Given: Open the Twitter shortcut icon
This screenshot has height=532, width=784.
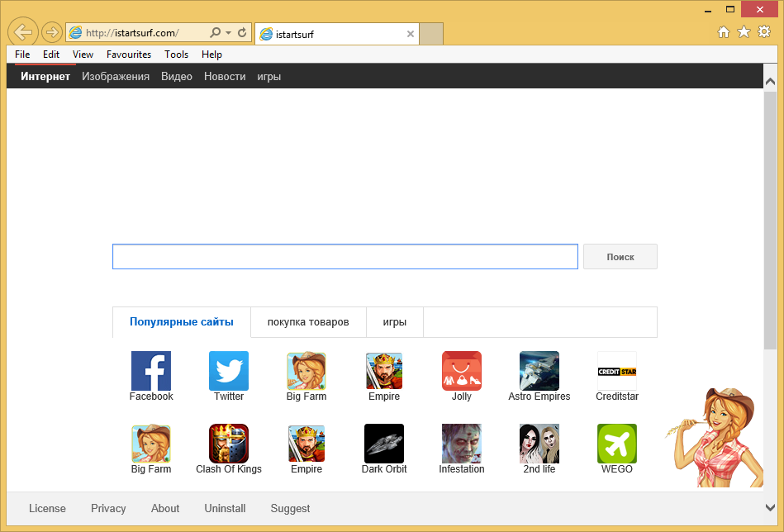Looking at the screenshot, I should point(229,371).
